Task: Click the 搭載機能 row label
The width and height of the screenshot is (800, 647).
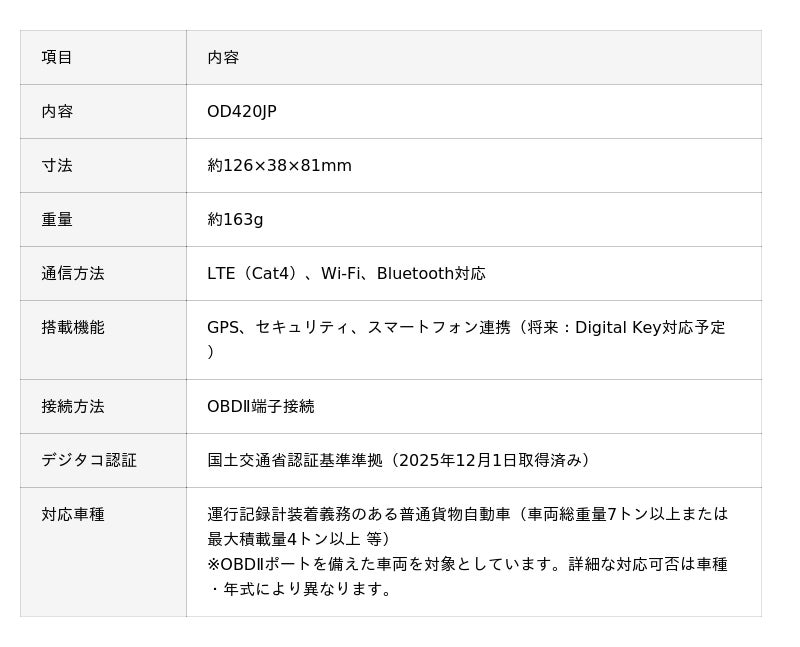Action: tap(72, 328)
